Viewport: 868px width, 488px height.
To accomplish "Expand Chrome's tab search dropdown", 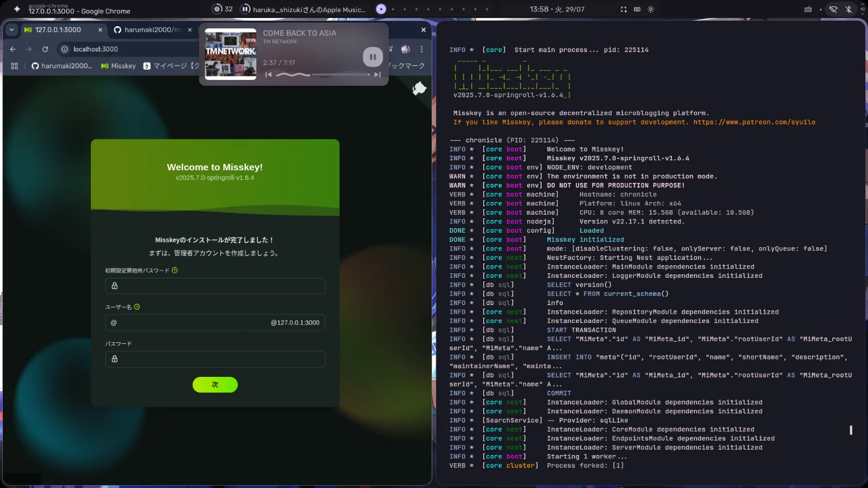I will [x=12, y=30].
